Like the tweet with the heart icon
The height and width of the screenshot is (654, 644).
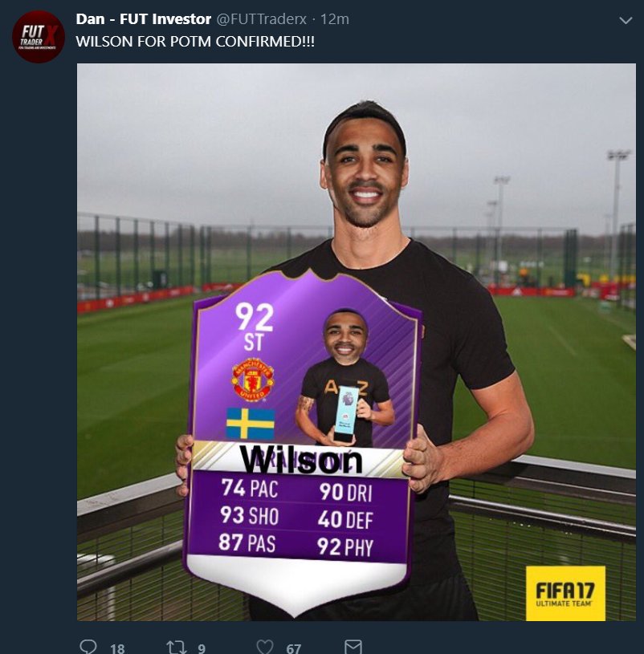coord(265,647)
